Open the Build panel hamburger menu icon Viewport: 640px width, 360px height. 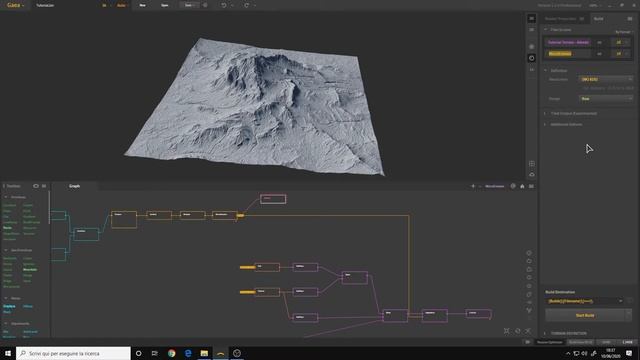630,19
